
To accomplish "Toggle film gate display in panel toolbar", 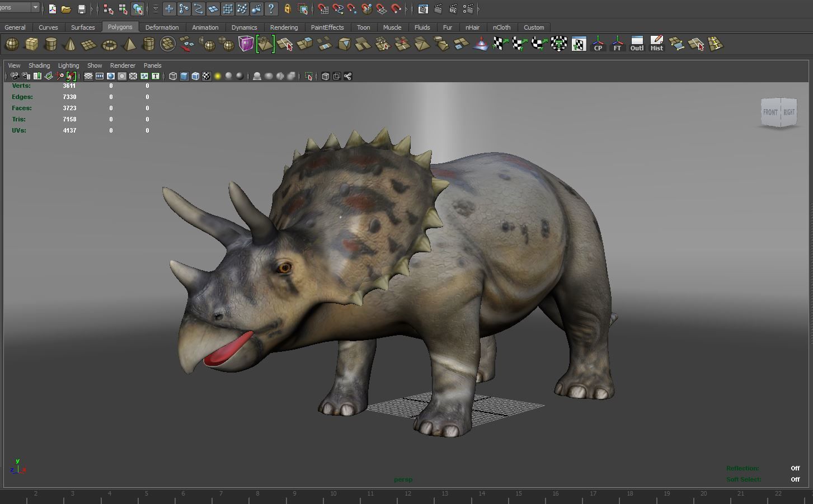I will click(100, 76).
